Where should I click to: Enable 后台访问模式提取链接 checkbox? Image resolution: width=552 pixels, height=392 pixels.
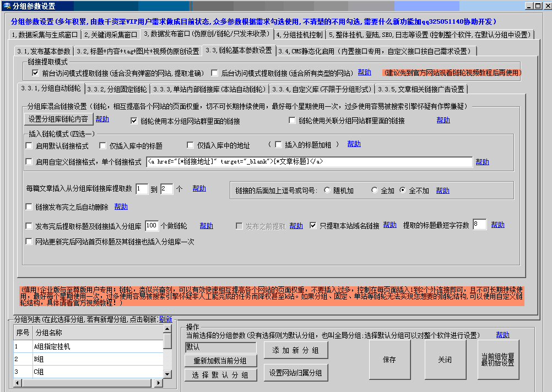point(214,73)
